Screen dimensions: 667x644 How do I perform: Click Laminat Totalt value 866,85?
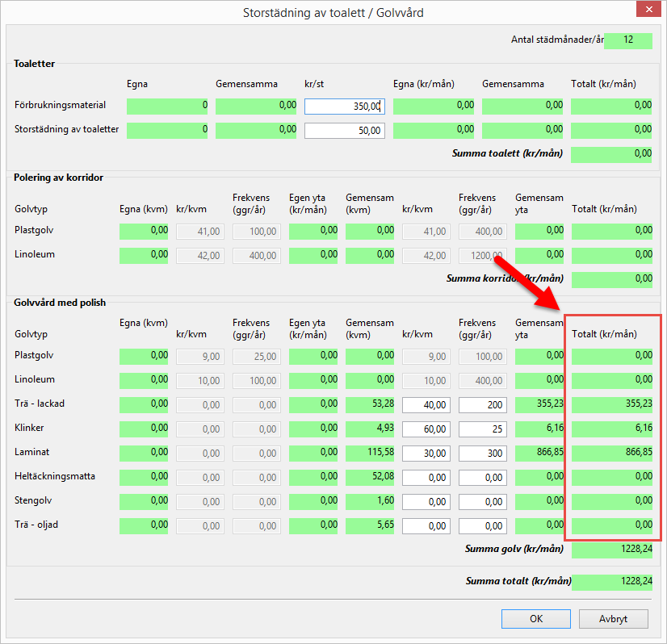(611, 454)
